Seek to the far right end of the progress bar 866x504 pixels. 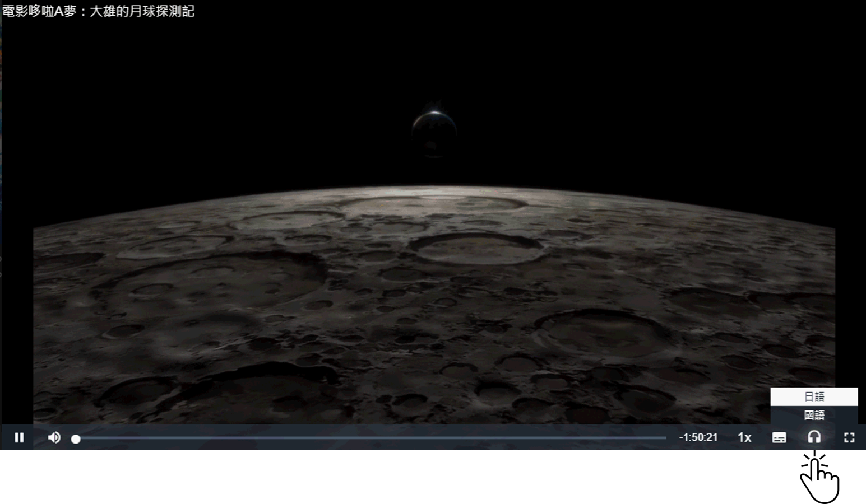point(665,438)
